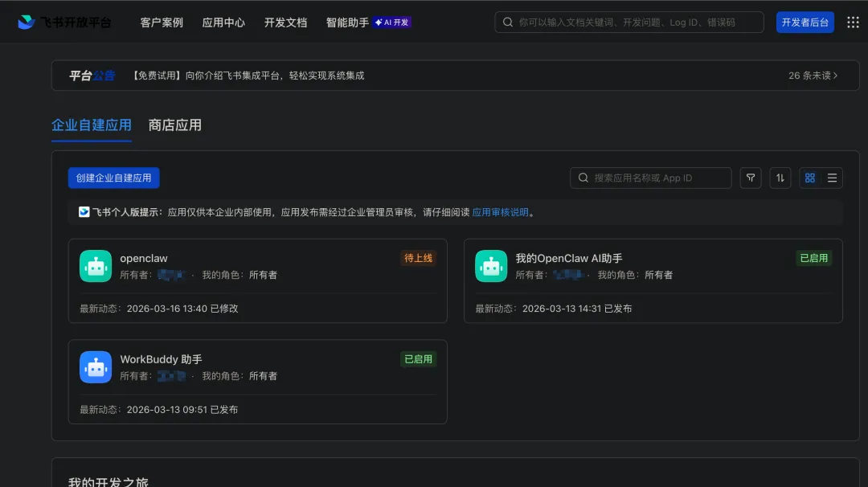Image resolution: width=868 pixels, height=487 pixels.
Task: Click 2026-03-16 13:40 已修改 text
Action: (182, 309)
